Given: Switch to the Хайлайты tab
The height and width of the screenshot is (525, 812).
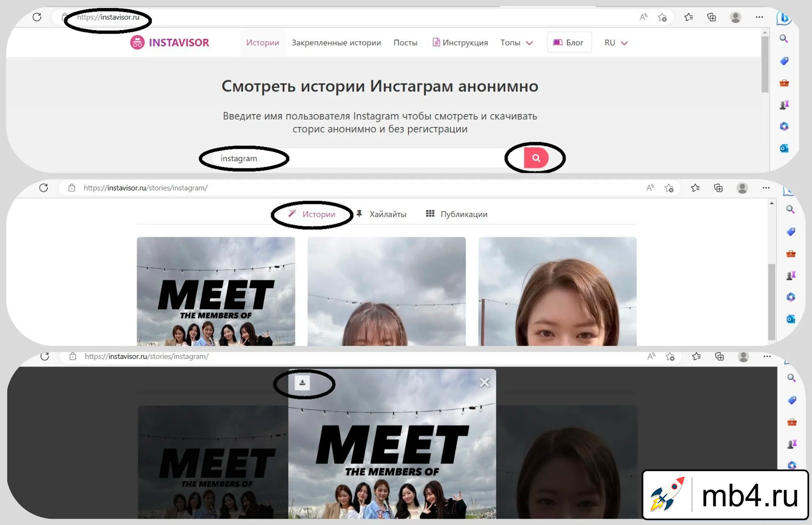Looking at the screenshot, I should tap(382, 214).
